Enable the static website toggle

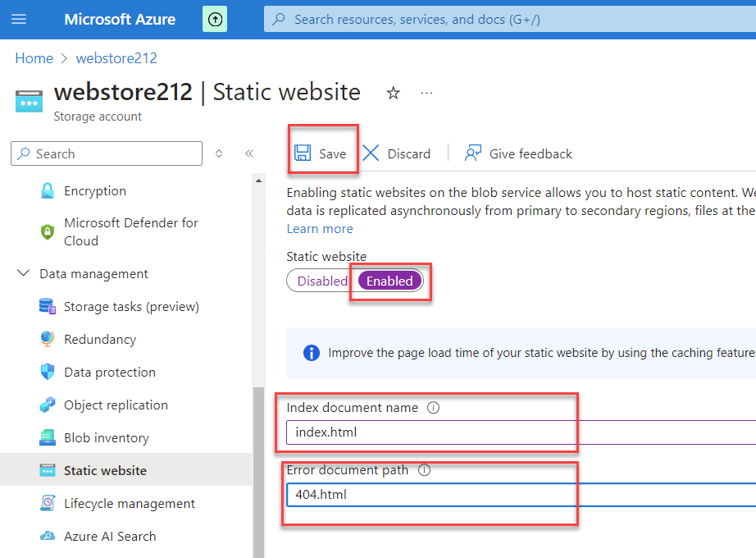(389, 280)
